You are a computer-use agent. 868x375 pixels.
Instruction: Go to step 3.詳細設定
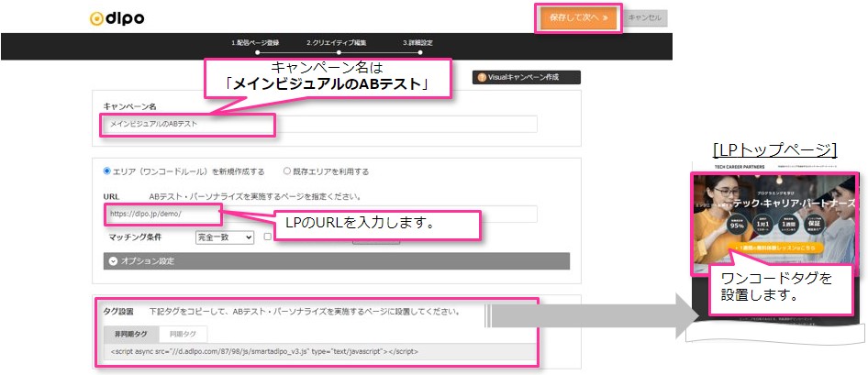coord(418,43)
